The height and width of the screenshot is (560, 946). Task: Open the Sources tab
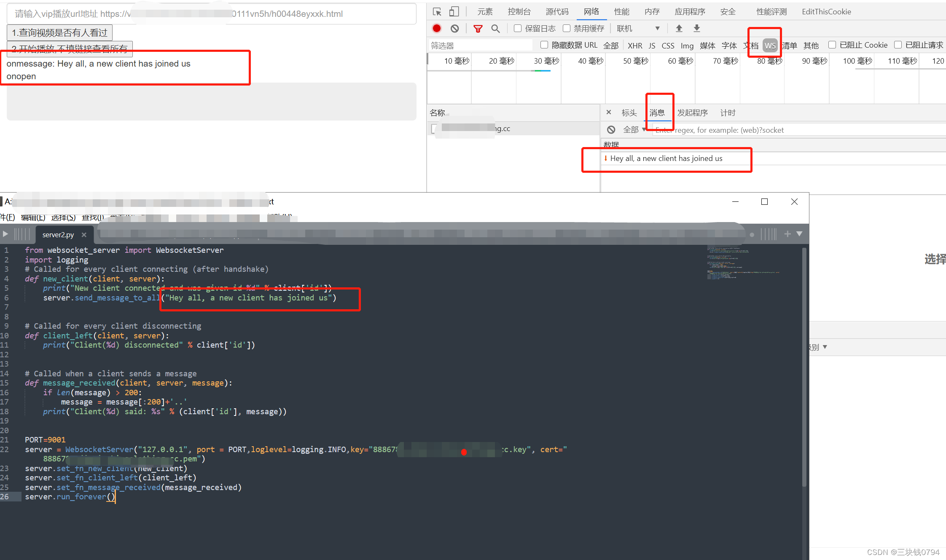(557, 12)
